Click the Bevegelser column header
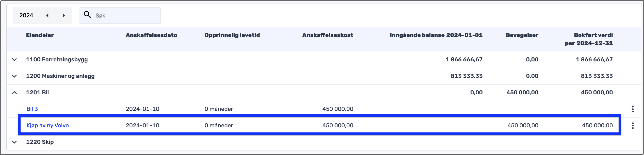This screenshot has height=155, width=644. 522,35
